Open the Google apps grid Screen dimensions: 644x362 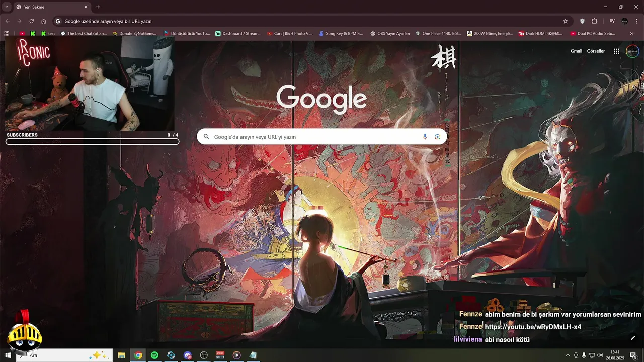tap(616, 51)
